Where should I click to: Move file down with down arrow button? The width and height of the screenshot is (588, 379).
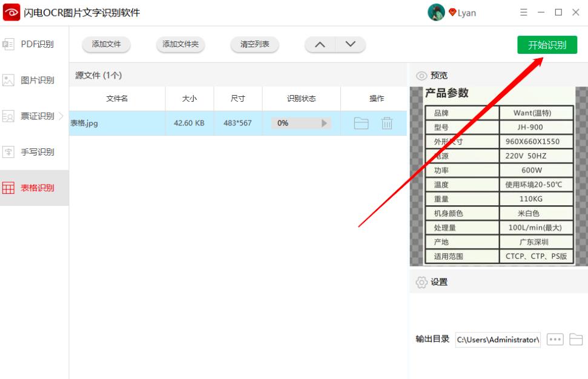[x=350, y=45]
